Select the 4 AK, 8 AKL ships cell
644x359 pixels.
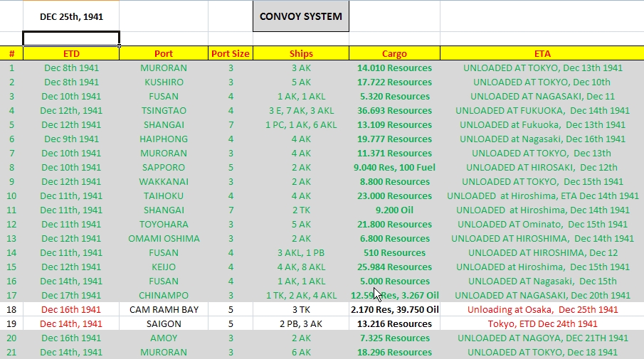(301, 267)
